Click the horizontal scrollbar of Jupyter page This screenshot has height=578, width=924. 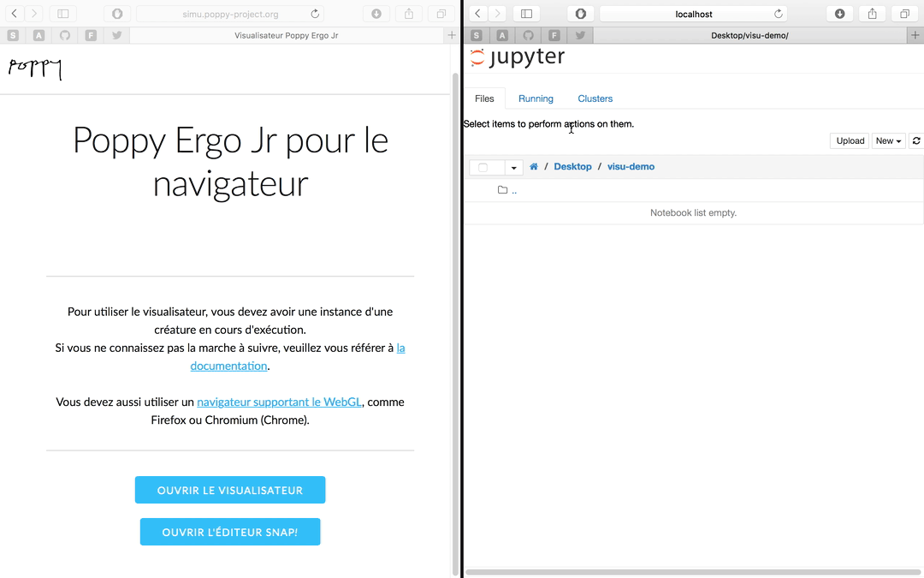pyautogui.click(x=695, y=572)
